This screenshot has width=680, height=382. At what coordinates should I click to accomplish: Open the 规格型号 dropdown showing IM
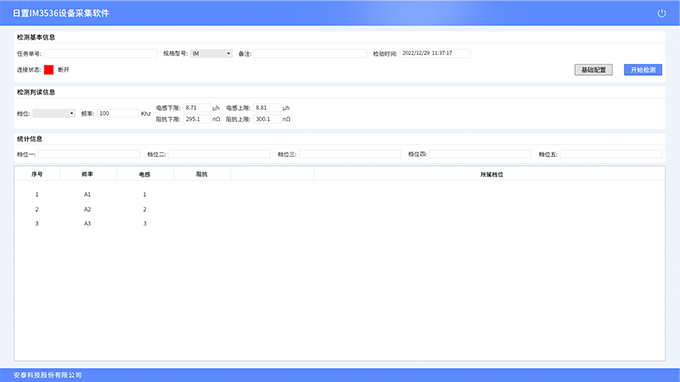point(211,53)
